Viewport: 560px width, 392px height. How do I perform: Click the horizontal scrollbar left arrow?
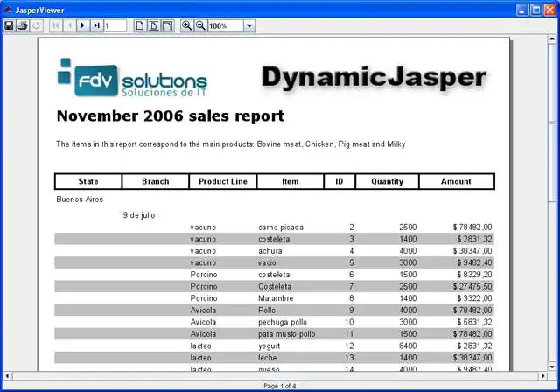8,375
